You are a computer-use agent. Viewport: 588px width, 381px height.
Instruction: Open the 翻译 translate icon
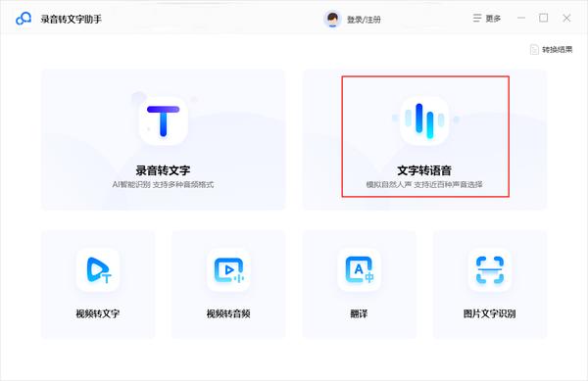359,269
